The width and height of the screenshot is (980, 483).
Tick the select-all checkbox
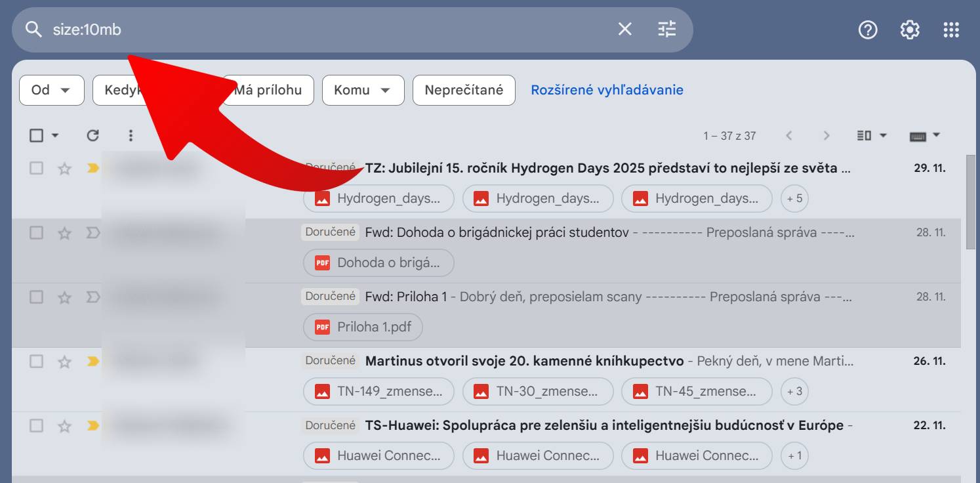pos(37,135)
